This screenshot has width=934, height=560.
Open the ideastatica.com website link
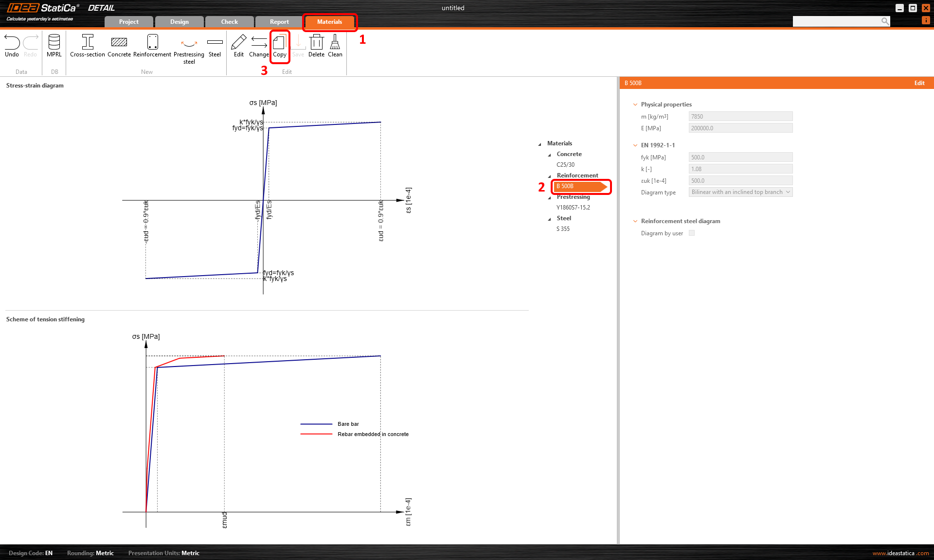[x=900, y=553]
